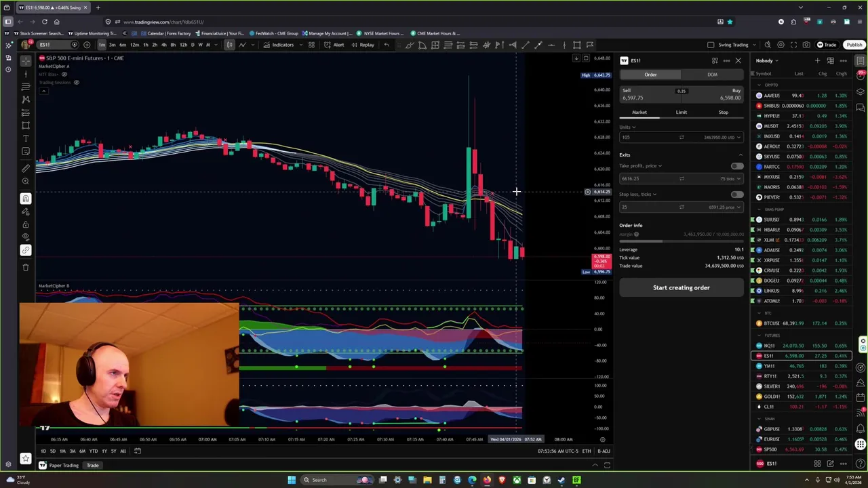Screen dimensions: 868x488
Task: Open the Stop loss, ticks dropdown
Action: click(x=637, y=195)
